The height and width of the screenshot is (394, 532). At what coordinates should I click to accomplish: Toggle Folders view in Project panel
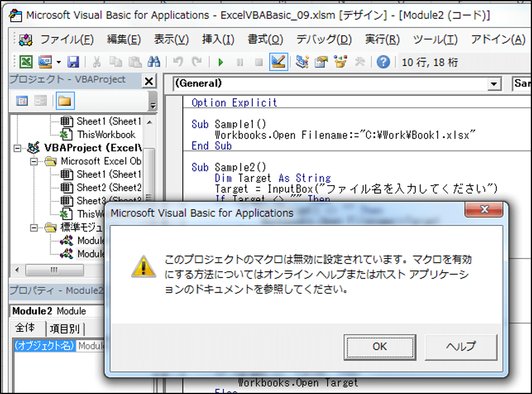[x=64, y=101]
